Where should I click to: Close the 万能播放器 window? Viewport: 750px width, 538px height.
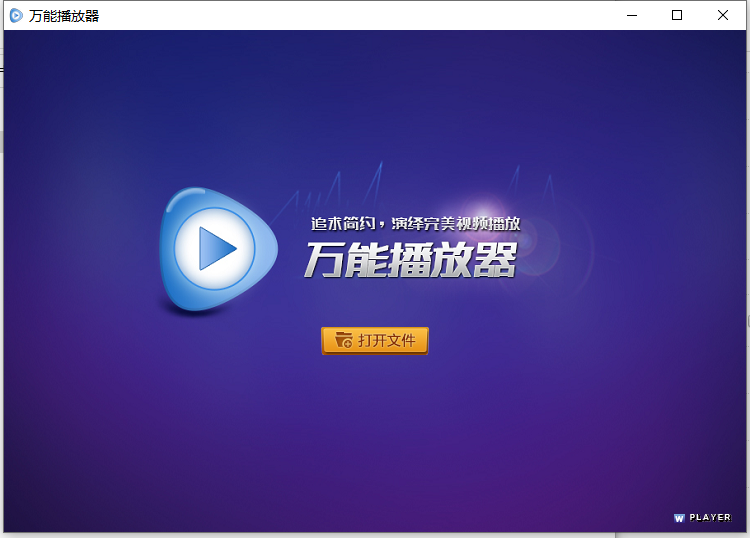tap(723, 15)
